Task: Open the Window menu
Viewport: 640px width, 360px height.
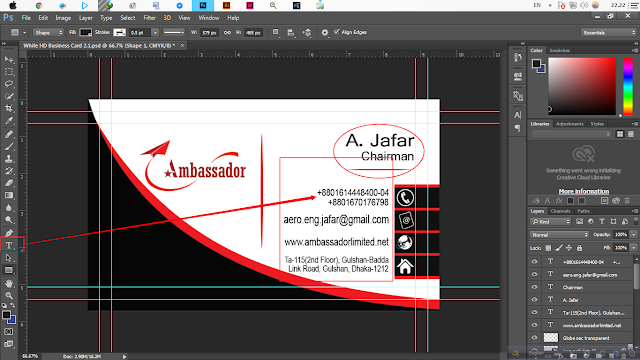Action: point(209,18)
